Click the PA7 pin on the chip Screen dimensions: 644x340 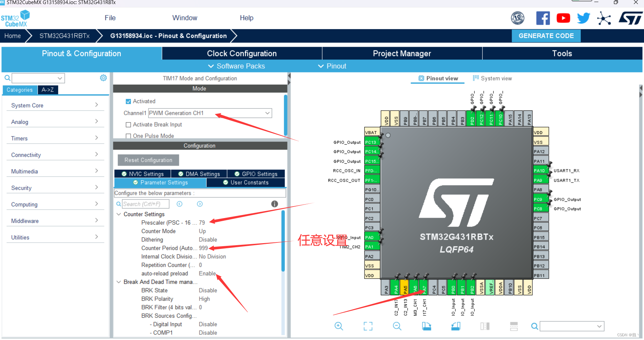tap(424, 288)
